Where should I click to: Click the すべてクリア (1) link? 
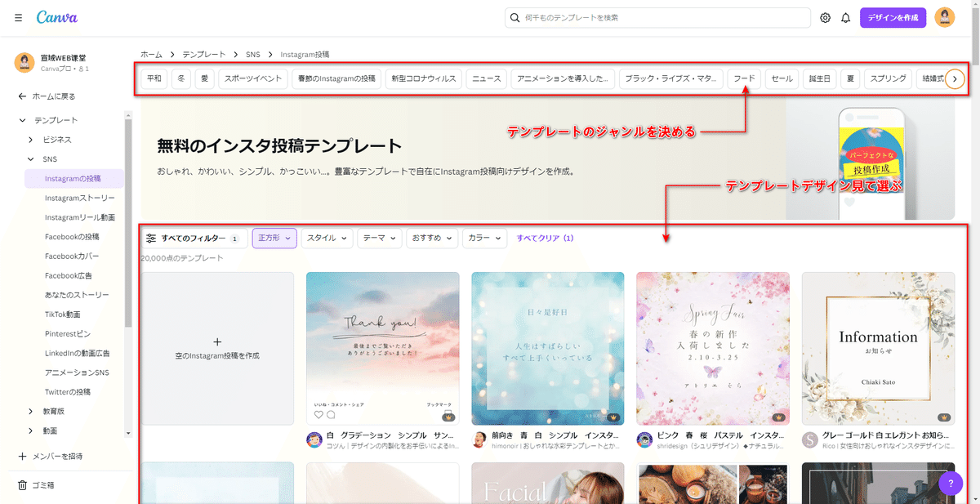point(545,239)
